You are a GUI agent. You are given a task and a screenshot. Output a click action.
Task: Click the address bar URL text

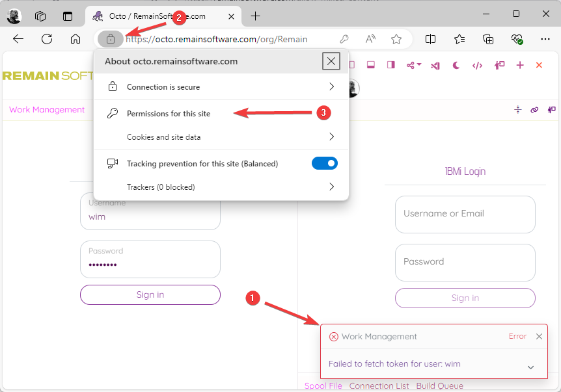[x=217, y=39]
